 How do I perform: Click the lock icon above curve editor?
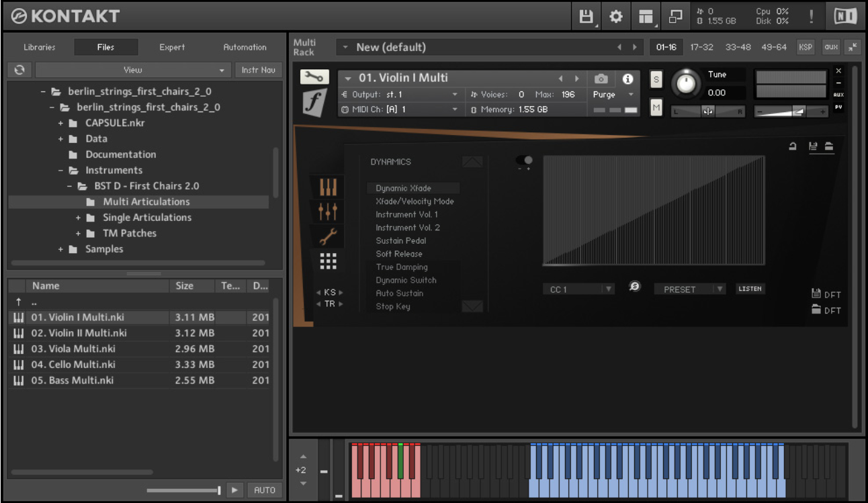click(793, 146)
